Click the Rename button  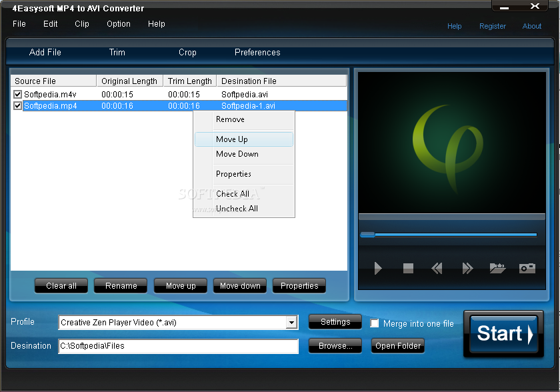[121, 286]
